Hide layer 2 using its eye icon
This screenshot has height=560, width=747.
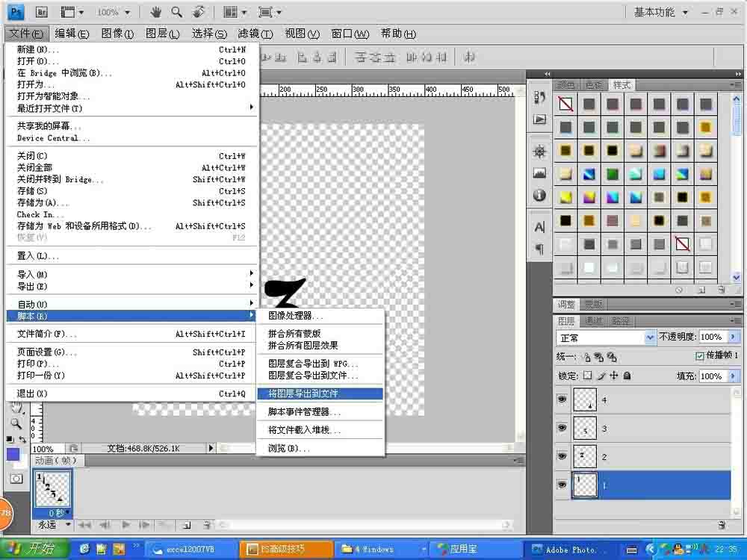point(562,457)
